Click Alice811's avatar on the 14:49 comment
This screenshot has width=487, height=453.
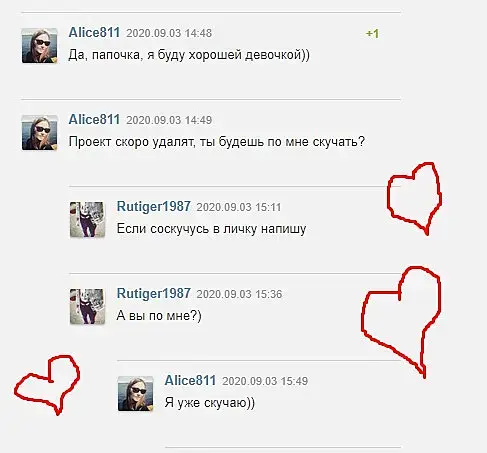point(40,133)
